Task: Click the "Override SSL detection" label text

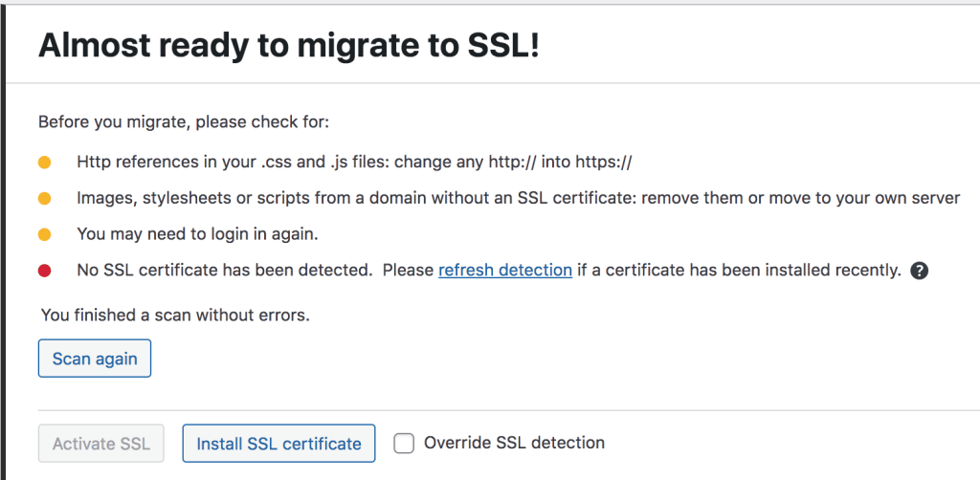Action: coord(514,443)
